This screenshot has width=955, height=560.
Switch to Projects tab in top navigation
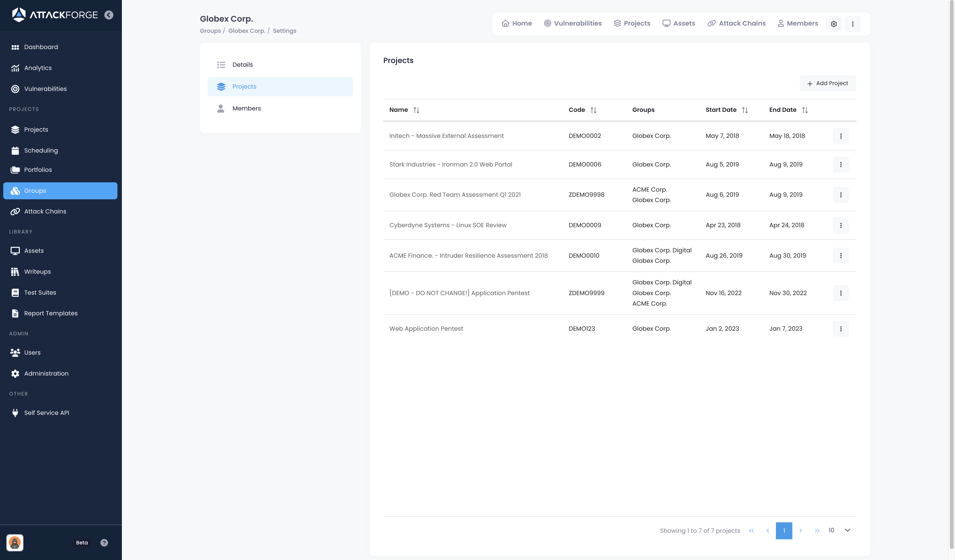(x=632, y=23)
